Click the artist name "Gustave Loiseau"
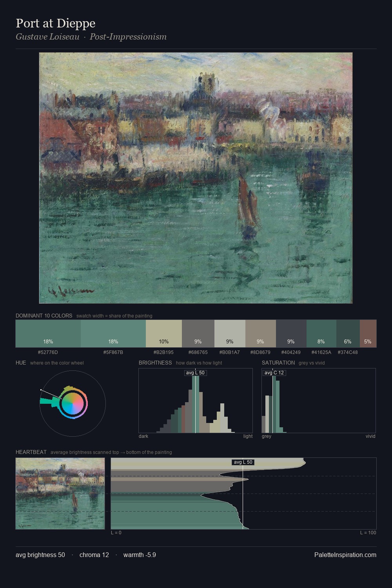 (x=47, y=37)
